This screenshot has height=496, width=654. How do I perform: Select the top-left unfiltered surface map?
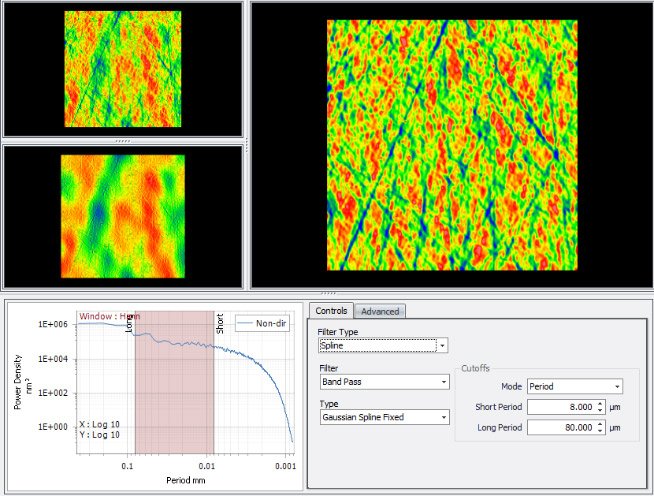pyautogui.click(x=123, y=68)
